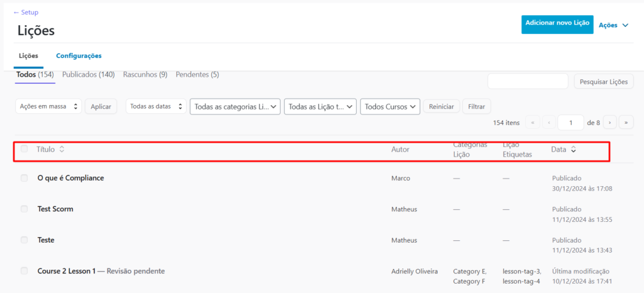
Task: Open the Ações em massa dropdown
Action: point(48,107)
